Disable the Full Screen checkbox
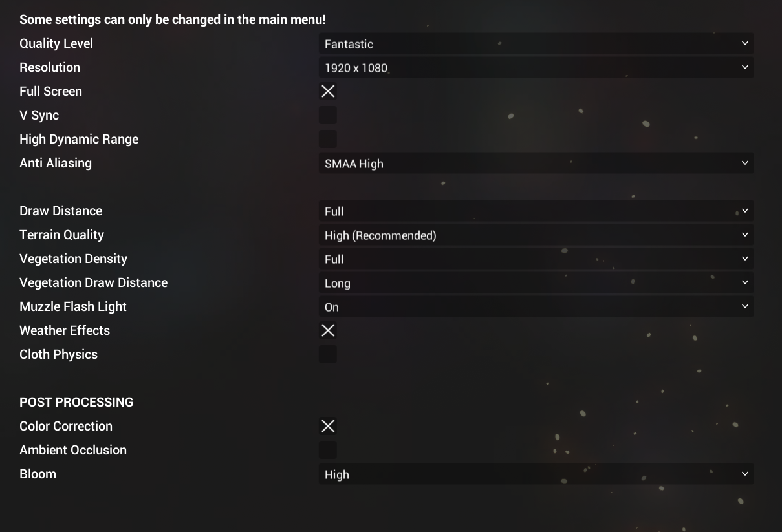Screen dimensions: 782x532 (x=328, y=92)
